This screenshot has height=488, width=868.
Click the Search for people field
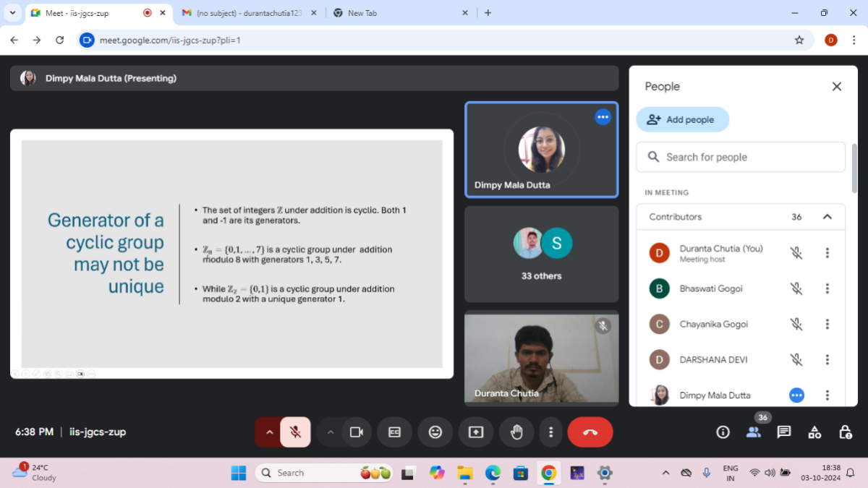click(x=741, y=157)
